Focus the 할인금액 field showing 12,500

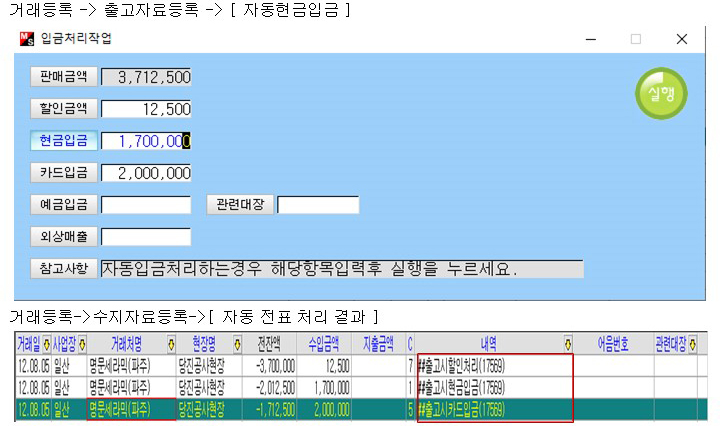pos(146,109)
